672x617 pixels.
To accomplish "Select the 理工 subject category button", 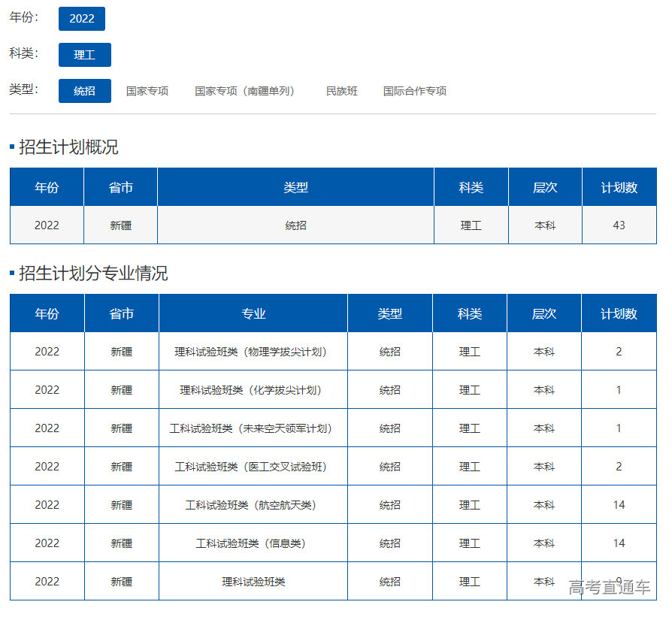I will 85,55.
